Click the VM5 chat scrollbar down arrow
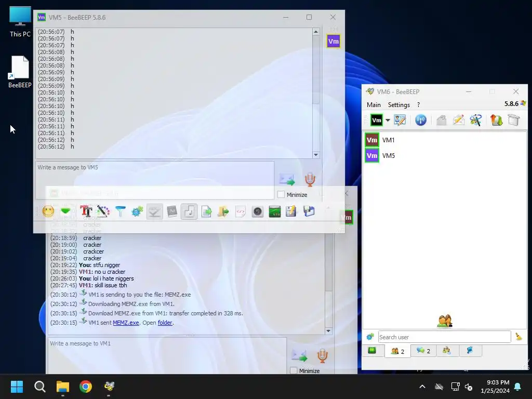This screenshot has width=532, height=399. pos(316,155)
